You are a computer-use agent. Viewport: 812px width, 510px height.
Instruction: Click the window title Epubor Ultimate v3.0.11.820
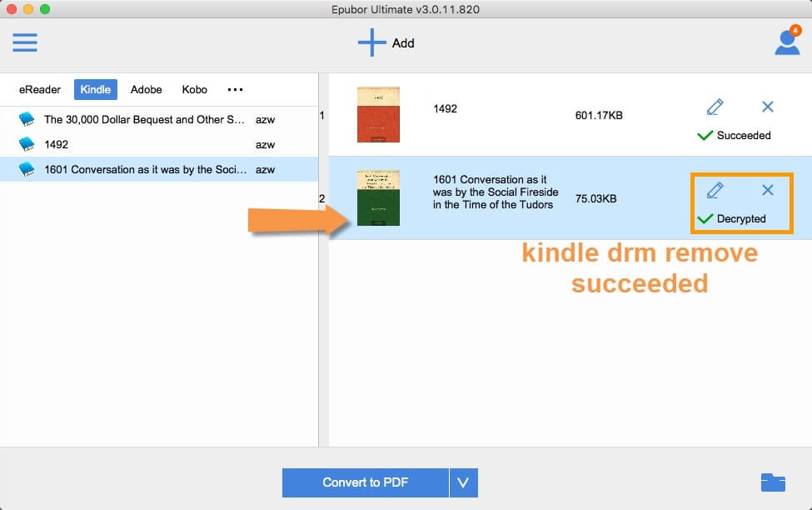[406, 9]
